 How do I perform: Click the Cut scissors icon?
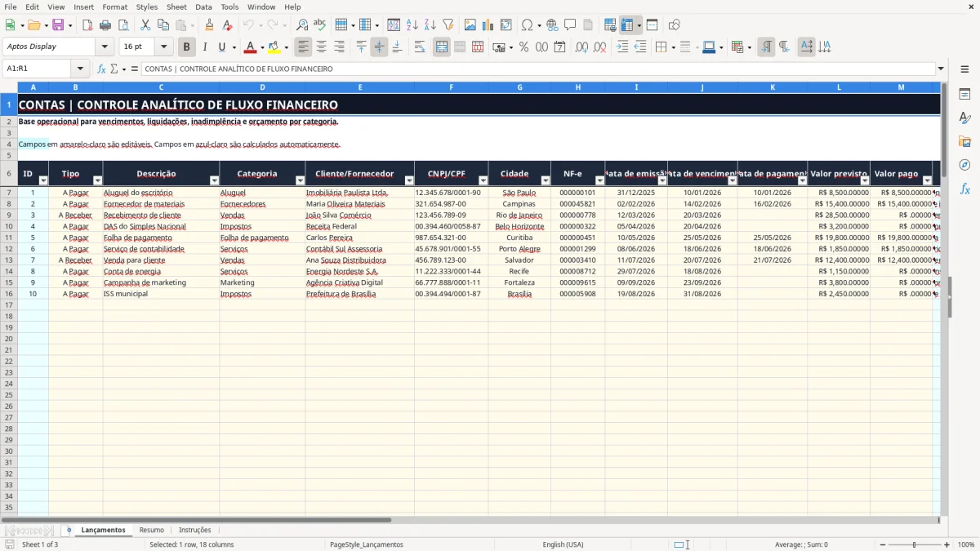click(145, 25)
